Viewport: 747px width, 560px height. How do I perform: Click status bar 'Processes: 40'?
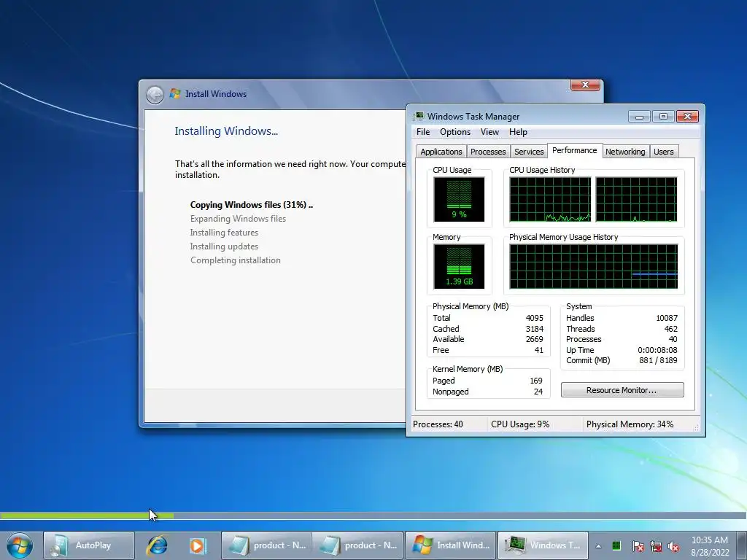click(438, 424)
